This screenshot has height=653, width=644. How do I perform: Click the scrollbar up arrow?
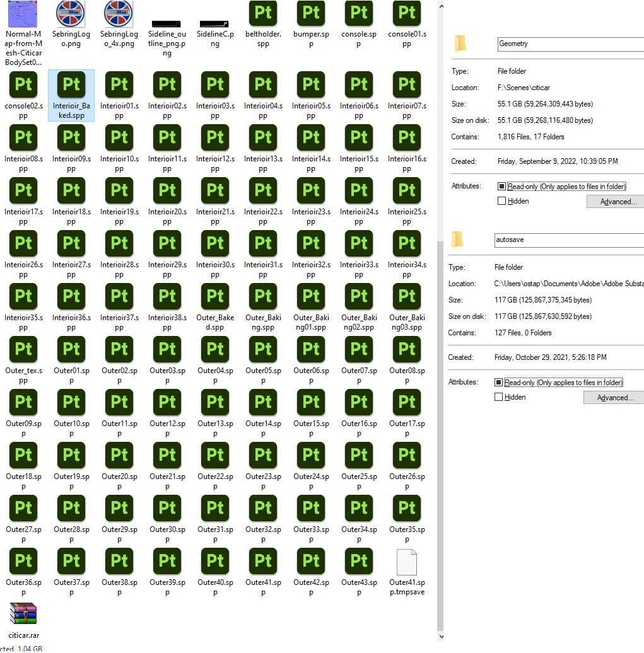[441, 6]
